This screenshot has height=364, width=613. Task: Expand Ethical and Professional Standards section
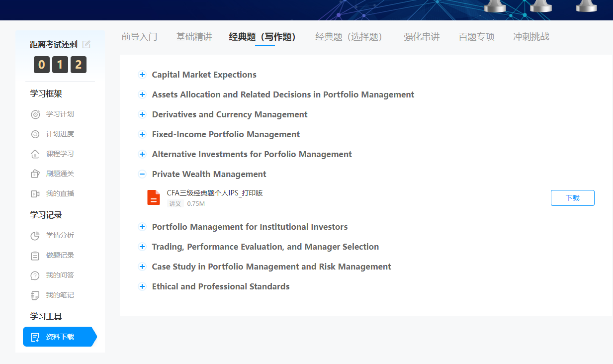coord(142,286)
